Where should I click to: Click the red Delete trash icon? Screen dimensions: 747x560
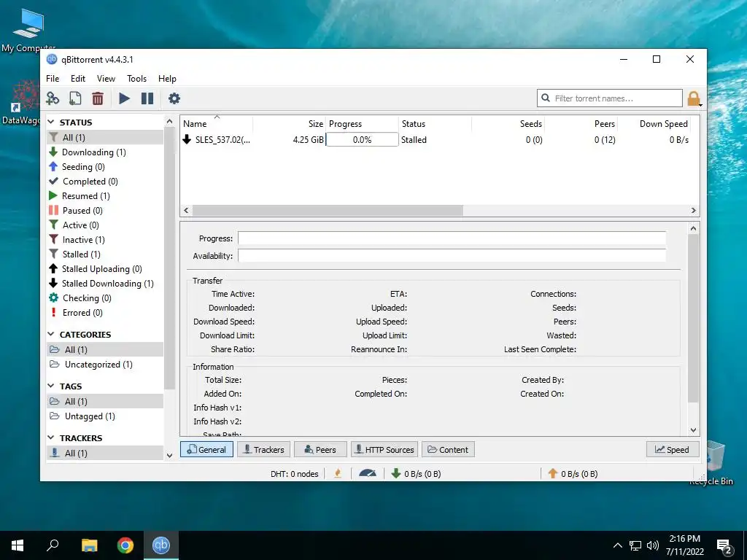pos(98,98)
